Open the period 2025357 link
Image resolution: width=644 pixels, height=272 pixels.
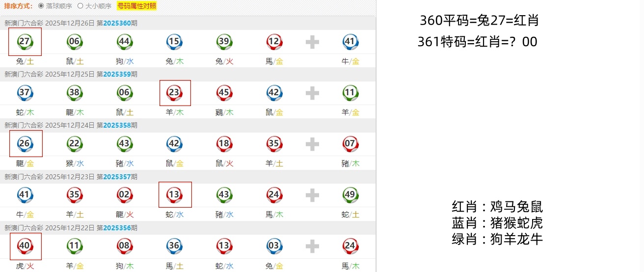pos(117,176)
